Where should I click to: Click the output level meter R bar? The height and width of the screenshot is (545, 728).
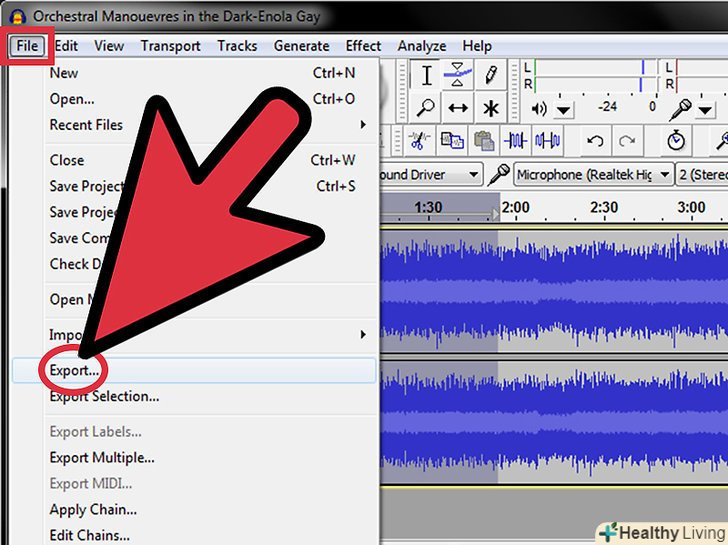[595, 84]
